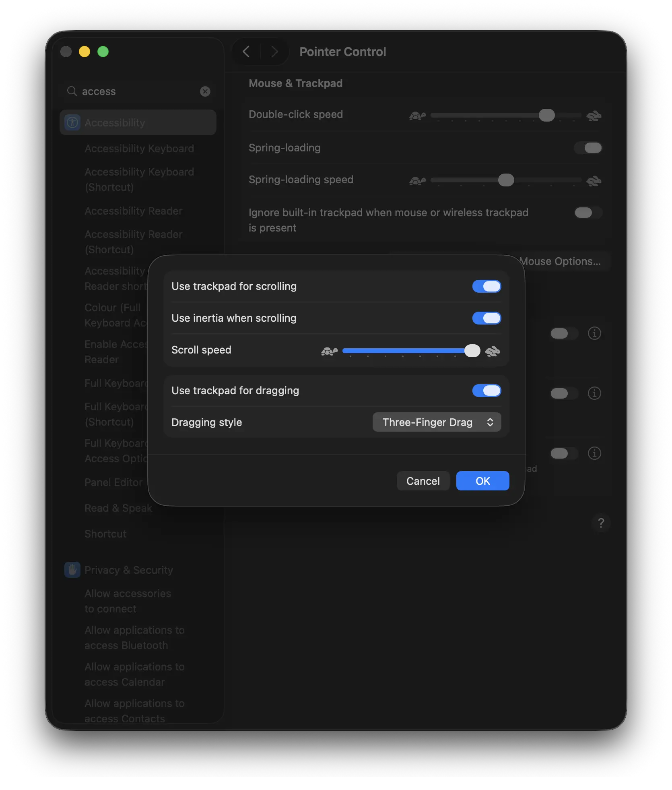Select Read & Speak sidebar item
672x790 pixels.
coord(118,508)
